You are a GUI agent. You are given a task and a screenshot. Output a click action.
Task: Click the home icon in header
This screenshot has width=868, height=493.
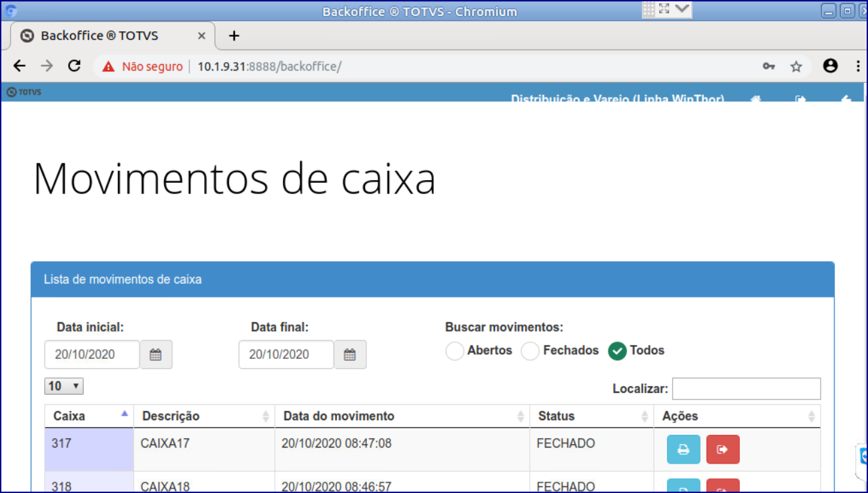pos(756,99)
